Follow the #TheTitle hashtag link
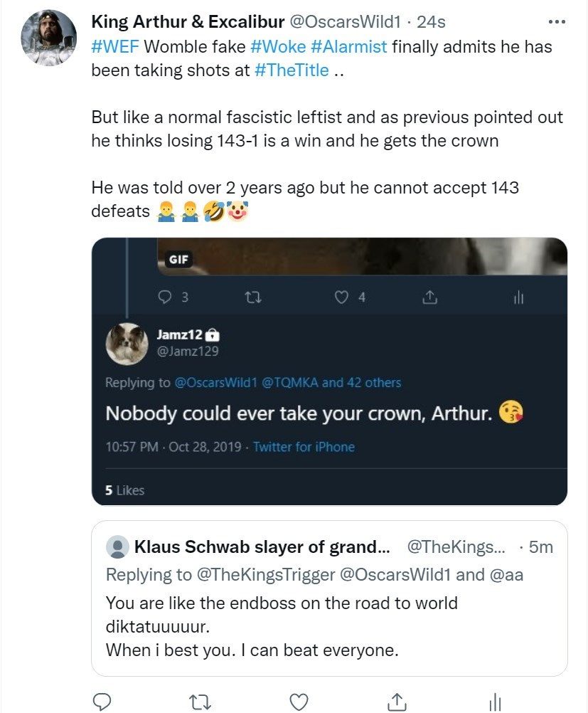This screenshot has width=588, height=713. point(291,71)
